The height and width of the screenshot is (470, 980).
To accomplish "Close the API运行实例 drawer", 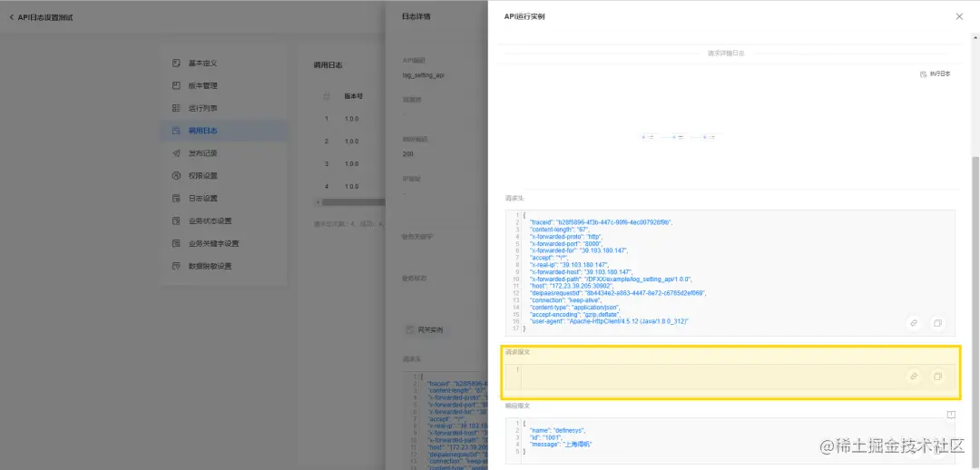I will pos(959,17).
